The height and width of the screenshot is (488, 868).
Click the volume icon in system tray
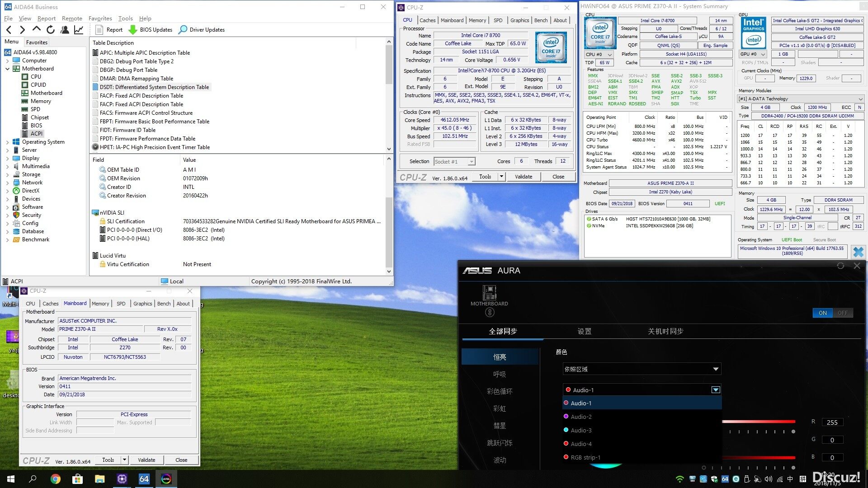(x=769, y=479)
